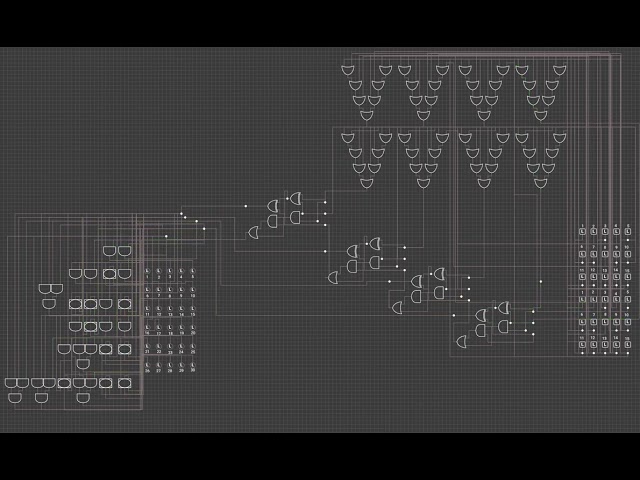Select the round LED labeled 14
The image size is (640, 480).
point(182,309)
